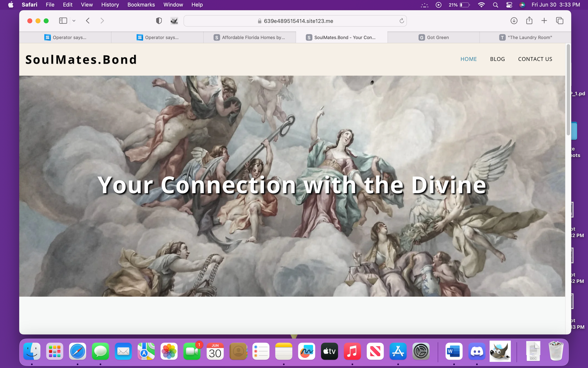Open a new tab with plus icon
Viewport: 588px width, 368px height.
tap(544, 21)
